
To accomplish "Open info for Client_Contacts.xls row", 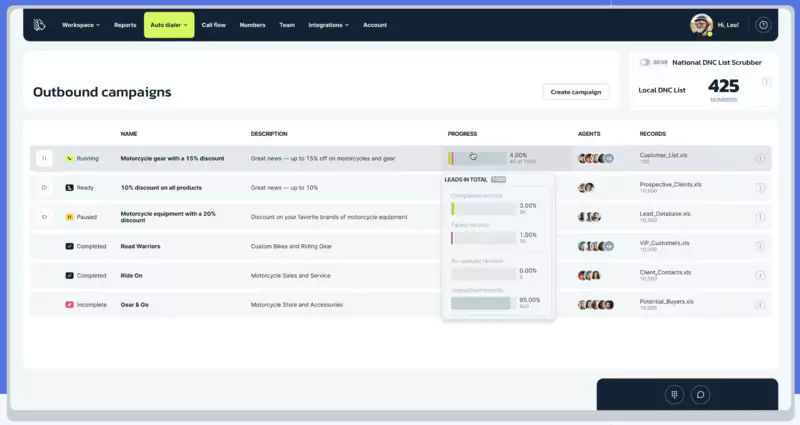I will pos(760,276).
